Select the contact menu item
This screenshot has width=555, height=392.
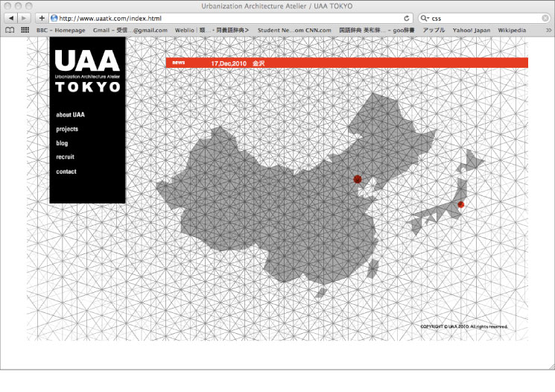[x=66, y=172]
